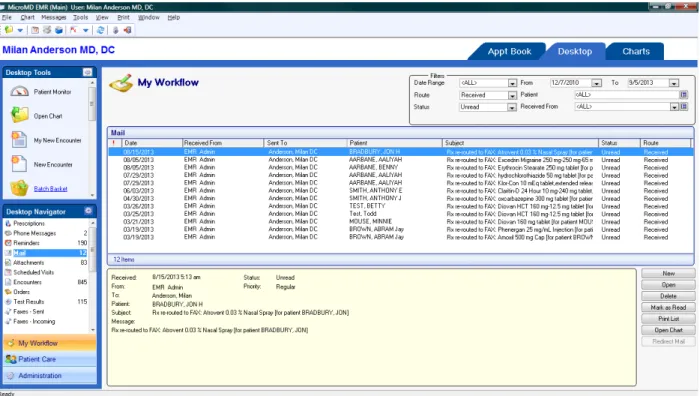Open the Help menu
Viewport: 700px width, 396px height.
click(x=174, y=17)
